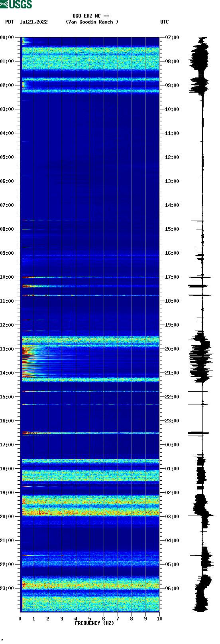This screenshot has height=644, width=220.
Task: Click the seismogram spike near 10:00 PDT
Action: point(199,277)
